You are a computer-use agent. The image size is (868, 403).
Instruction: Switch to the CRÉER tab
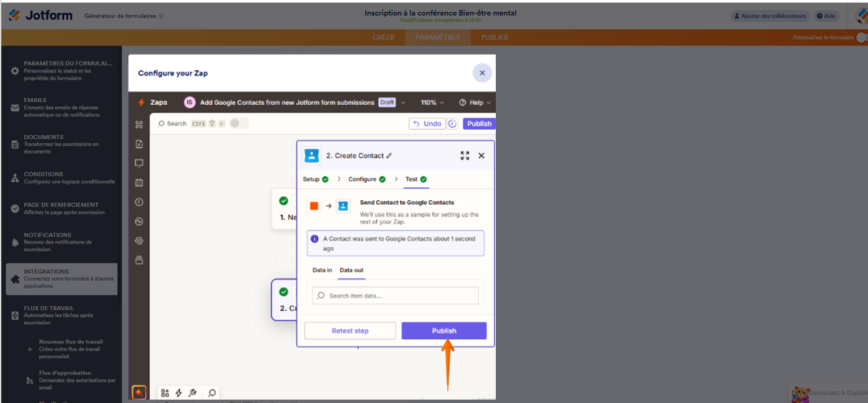pyautogui.click(x=384, y=37)
